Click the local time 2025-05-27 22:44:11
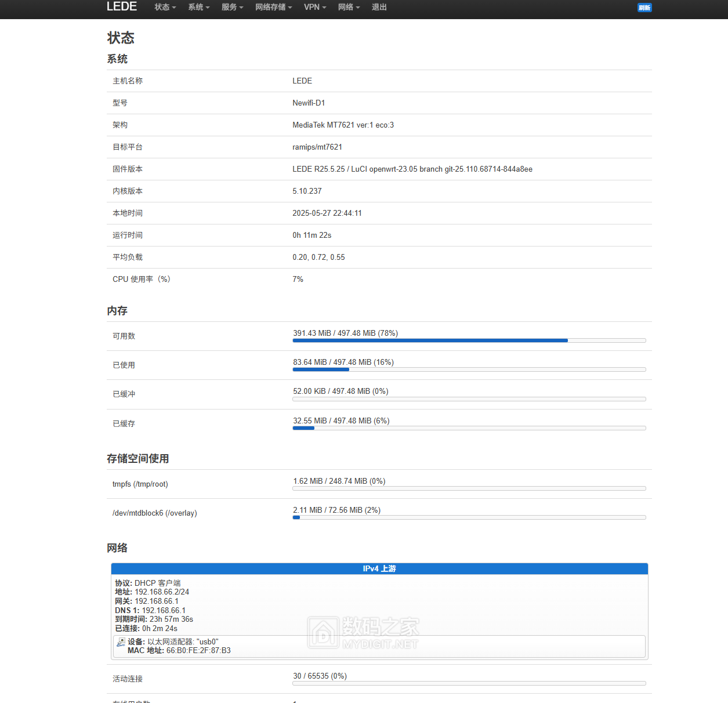The width and height of the screenshot is (728, 703). coord(327,213)
